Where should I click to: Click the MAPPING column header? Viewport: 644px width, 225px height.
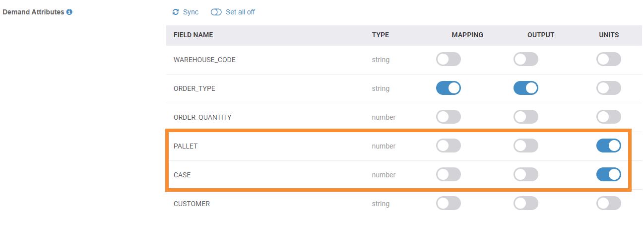467,35
